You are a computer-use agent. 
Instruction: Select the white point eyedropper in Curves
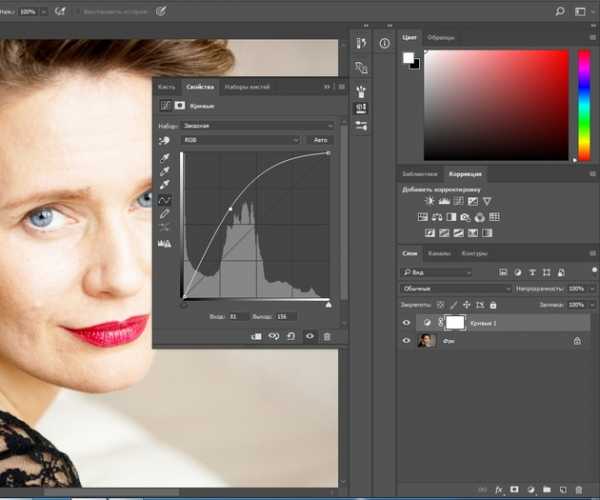165,185
